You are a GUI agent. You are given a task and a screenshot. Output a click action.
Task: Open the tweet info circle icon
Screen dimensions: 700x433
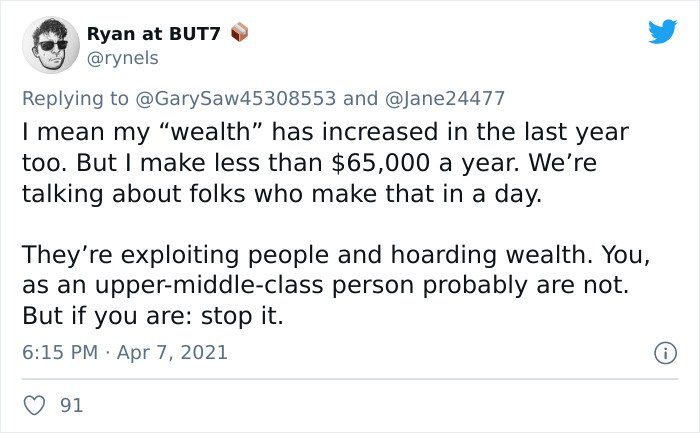(x=665, y=353)
